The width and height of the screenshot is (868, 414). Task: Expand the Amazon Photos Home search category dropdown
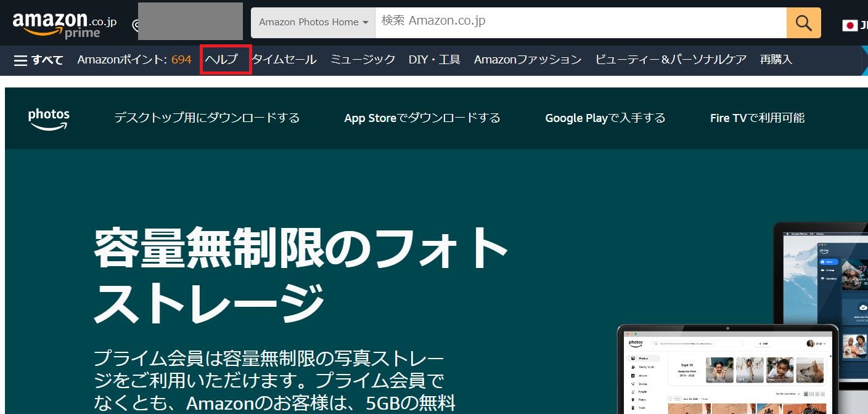click(313, 22)
